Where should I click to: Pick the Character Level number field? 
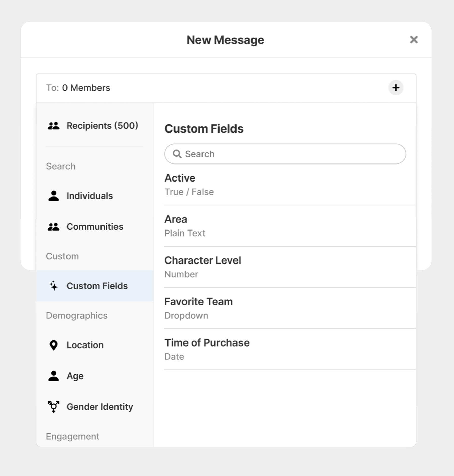[x=289, y=267]
